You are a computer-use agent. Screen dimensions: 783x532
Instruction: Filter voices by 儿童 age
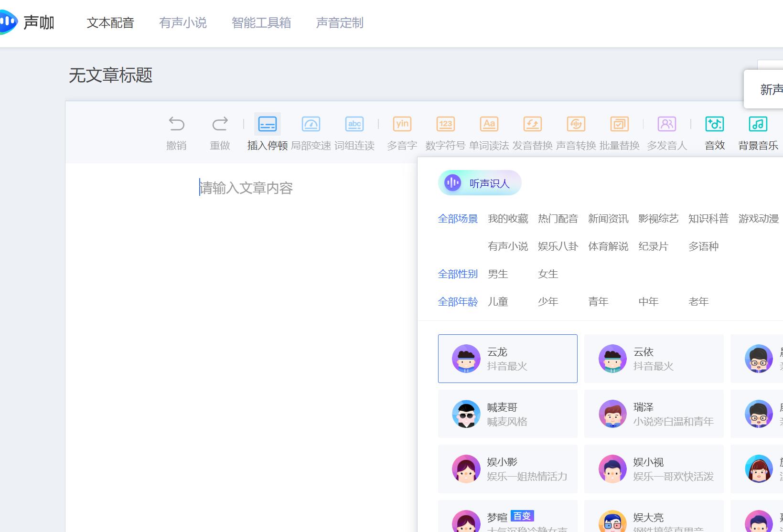pyautogui.click(x=498, y=301)
